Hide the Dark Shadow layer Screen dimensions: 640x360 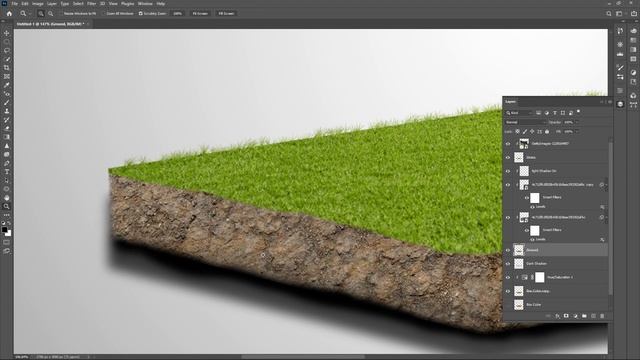(x=508, y=264)
